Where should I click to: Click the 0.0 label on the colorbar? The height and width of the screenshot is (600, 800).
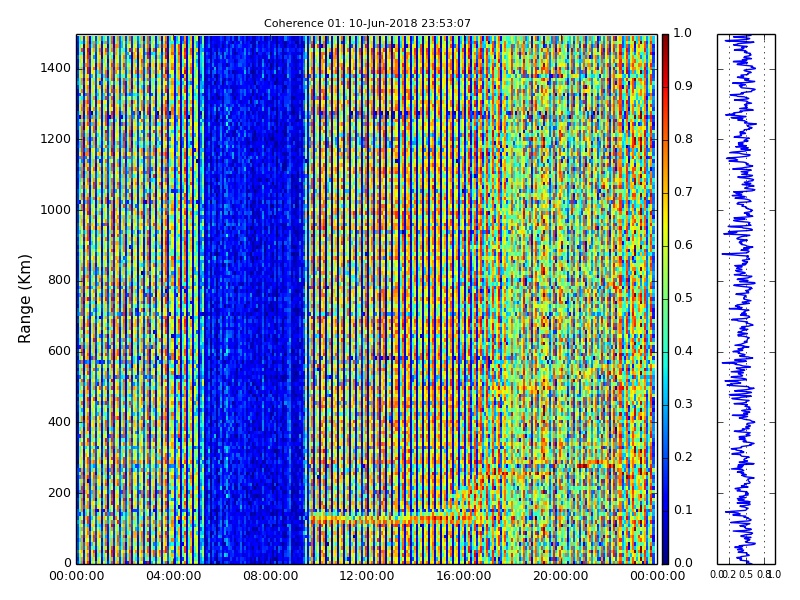coord(683,563)
